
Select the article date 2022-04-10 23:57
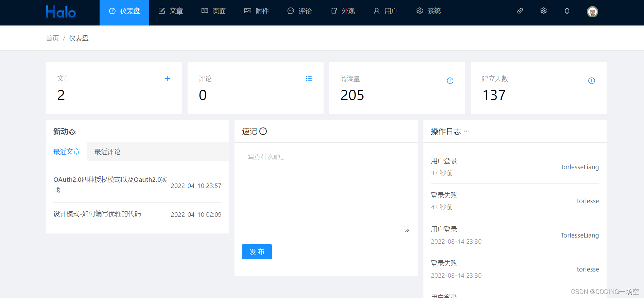click(x=196, y=186)
